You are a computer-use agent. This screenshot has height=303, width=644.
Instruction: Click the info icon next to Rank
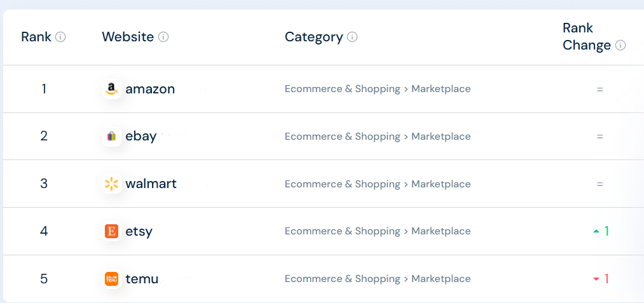(60, 37)
